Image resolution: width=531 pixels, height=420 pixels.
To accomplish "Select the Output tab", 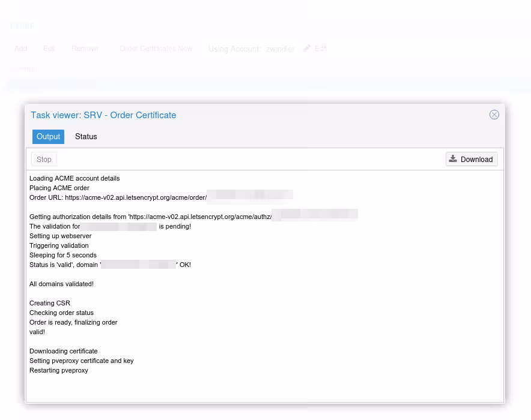I will [48, 137].
